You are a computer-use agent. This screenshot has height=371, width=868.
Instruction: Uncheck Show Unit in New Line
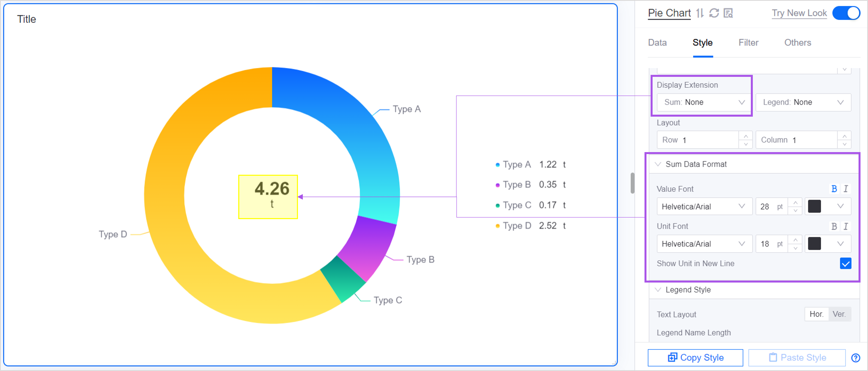click(x=845, y=263)
